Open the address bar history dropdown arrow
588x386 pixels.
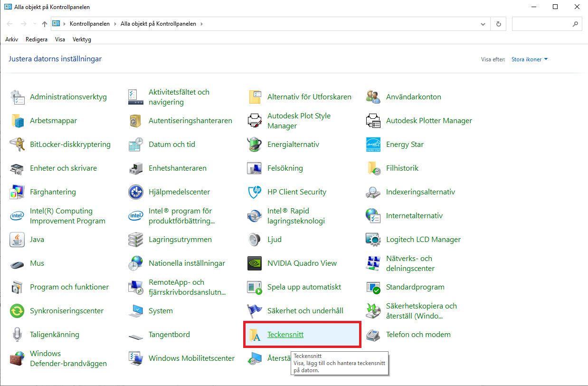tap(484, 24)
